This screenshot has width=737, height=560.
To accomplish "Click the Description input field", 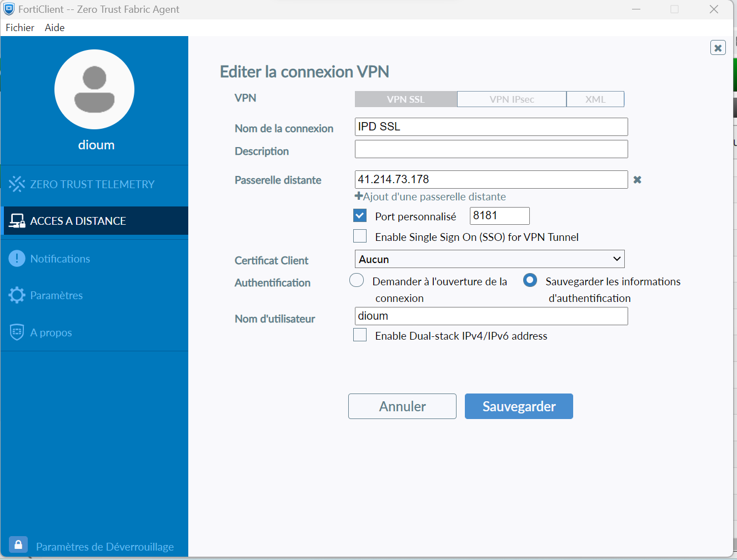I will coord(491,149).
